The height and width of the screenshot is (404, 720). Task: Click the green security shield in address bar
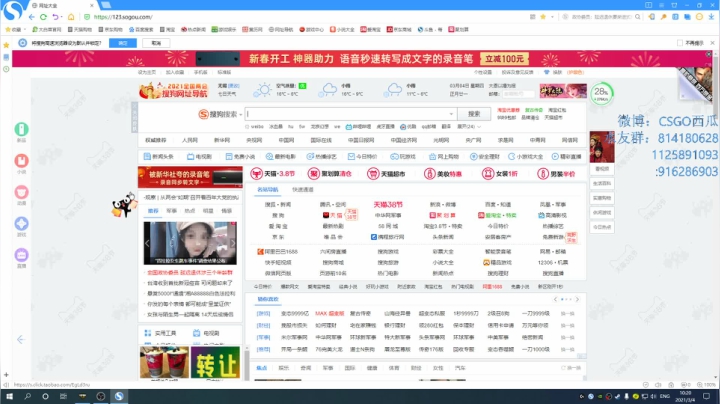(87, 17)
